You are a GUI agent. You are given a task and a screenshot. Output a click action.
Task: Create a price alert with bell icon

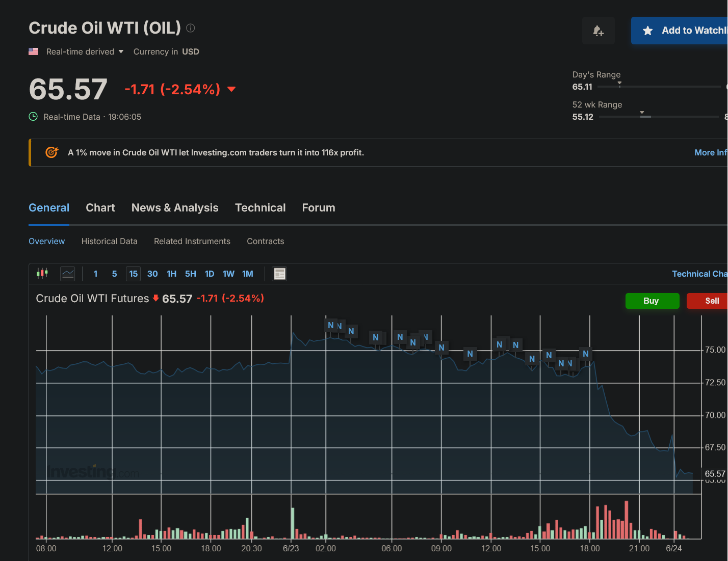click(599, 31)
